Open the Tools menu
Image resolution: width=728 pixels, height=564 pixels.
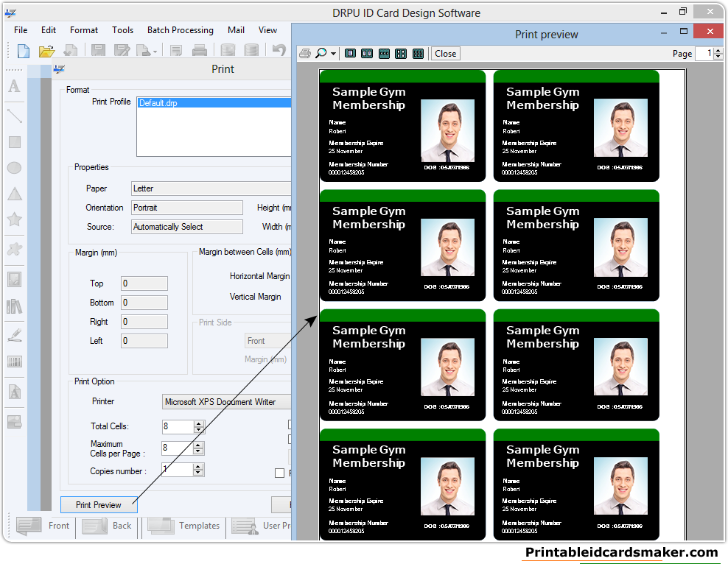122,30
